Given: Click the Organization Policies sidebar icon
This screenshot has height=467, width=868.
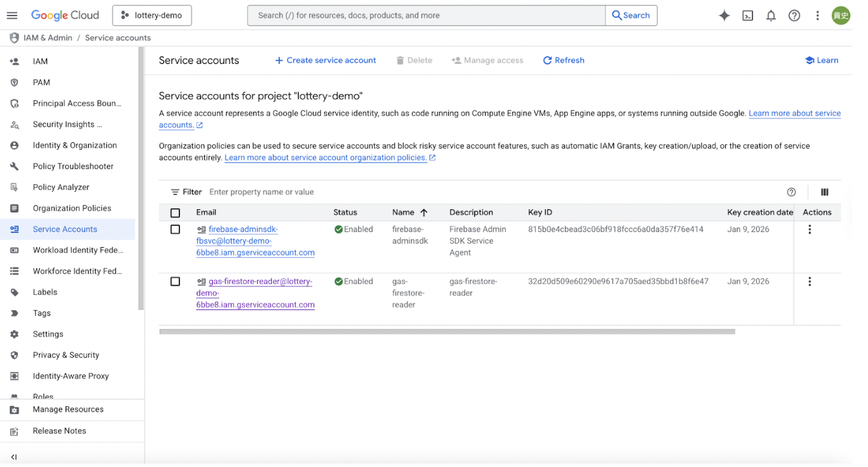Looking at the screenshot, I should (14, 209).
